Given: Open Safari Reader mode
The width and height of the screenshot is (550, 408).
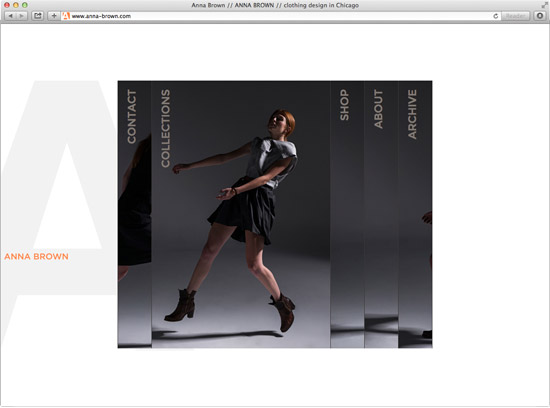Looking at the screenshot, I should click(x=515, y=16).
